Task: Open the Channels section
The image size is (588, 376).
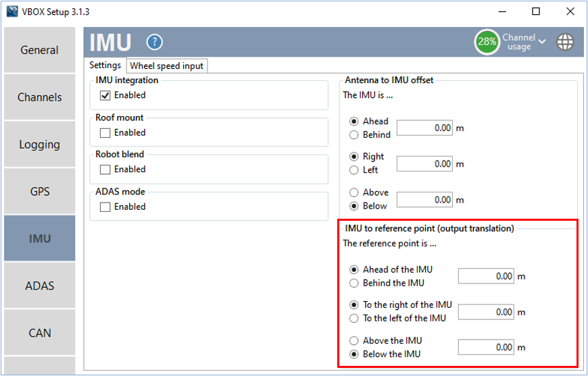Action: [39, 97]
